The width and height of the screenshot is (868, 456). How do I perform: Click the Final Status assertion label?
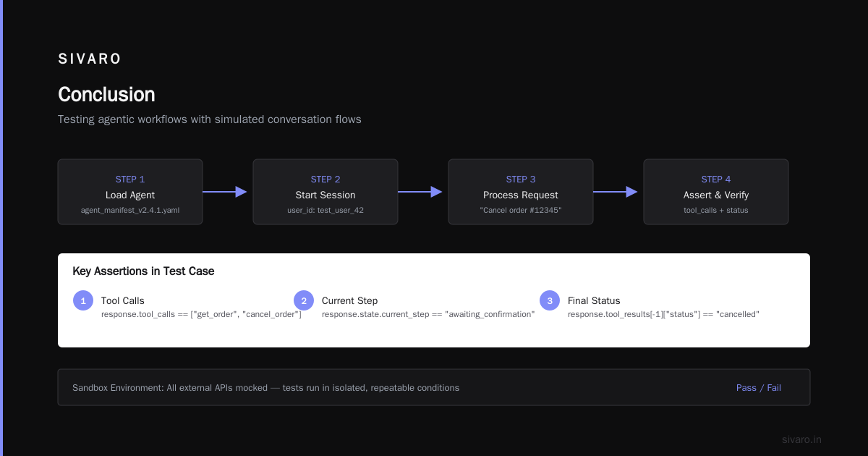tap(594, 300)
